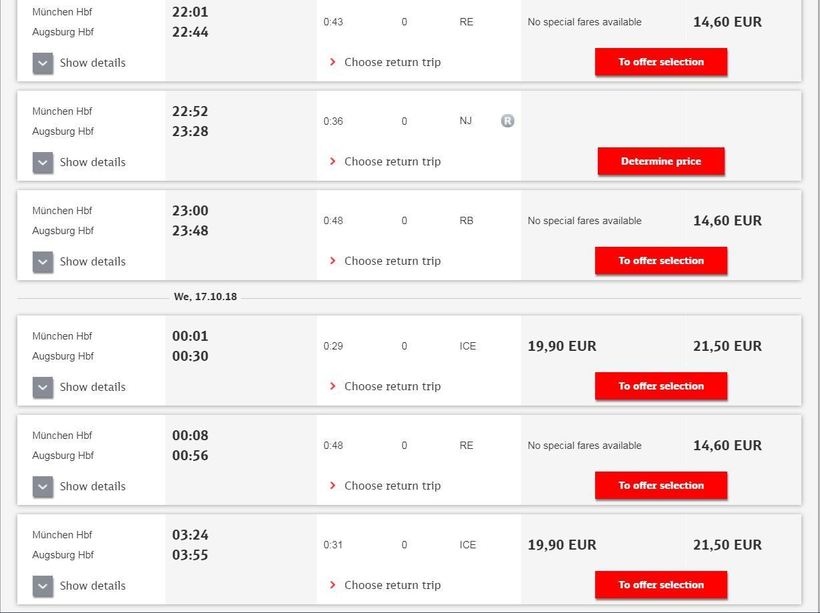The width and height of the screenshot is (820, 613).
Task: Click Determine price for the NJ train
Action: coord(661,161)
